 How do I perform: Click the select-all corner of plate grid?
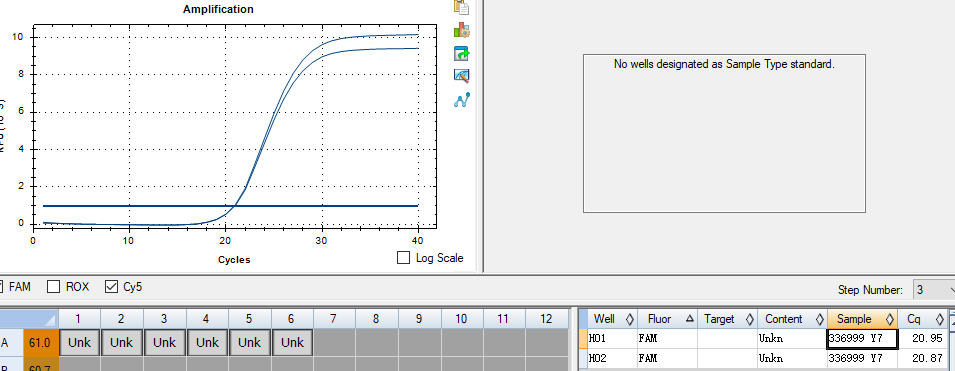[x=29, y=319]
